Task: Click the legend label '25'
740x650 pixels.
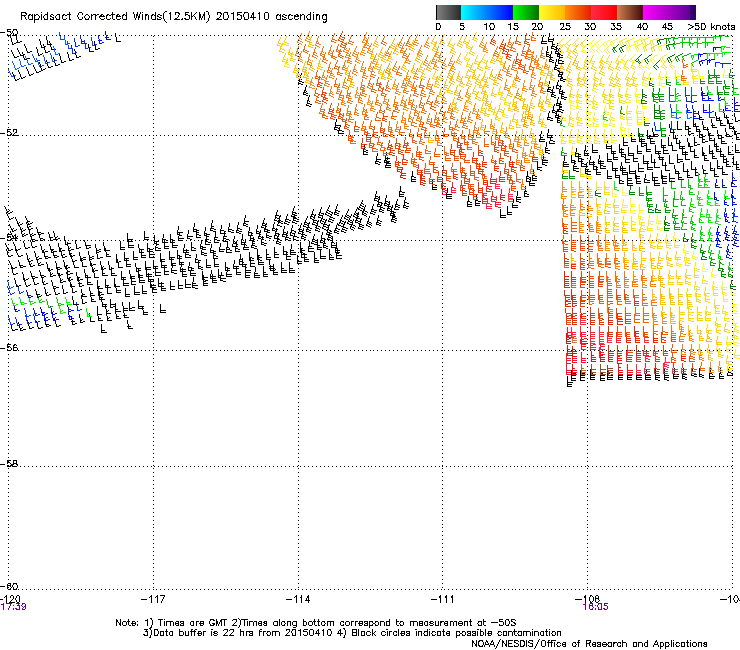Action: pos(565,27)
